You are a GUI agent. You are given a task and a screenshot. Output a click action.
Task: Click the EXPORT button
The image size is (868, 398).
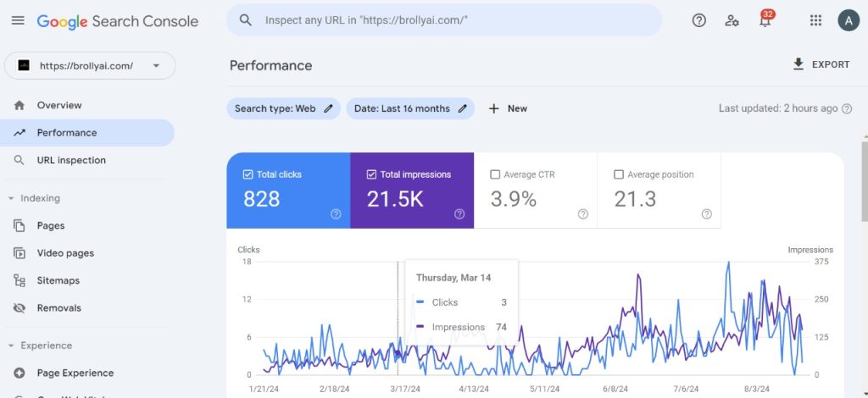821,64
